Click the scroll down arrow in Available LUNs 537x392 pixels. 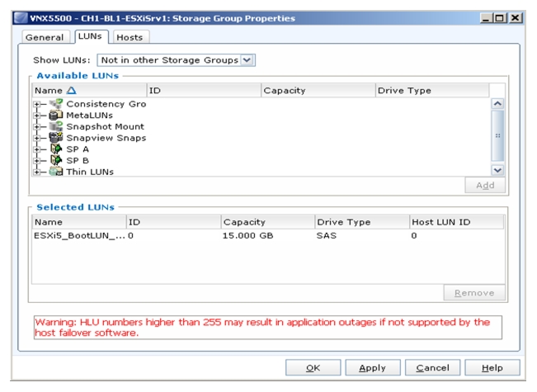[x=497, y=170]
